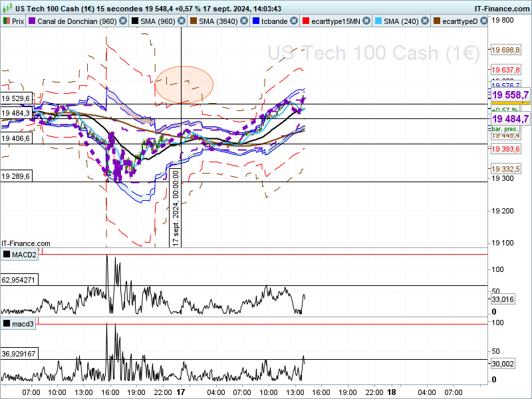Click the 33,016 MACD2 value tag

pos(503,299)
